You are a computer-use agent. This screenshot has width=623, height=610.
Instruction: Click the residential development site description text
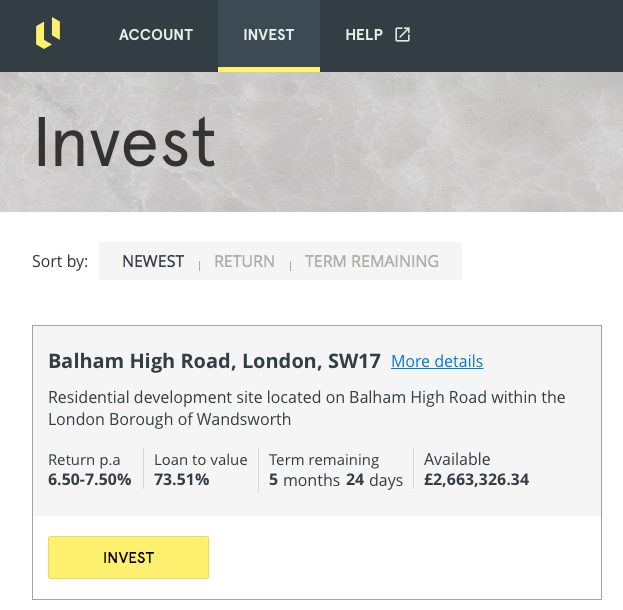306,408
